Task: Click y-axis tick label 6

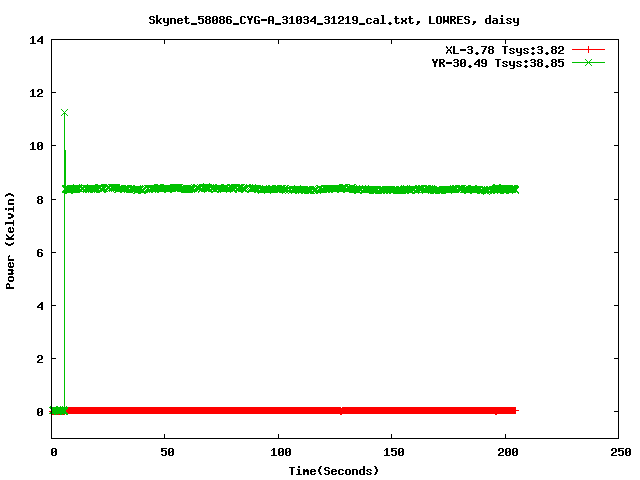Action: (x=40, y=253)
